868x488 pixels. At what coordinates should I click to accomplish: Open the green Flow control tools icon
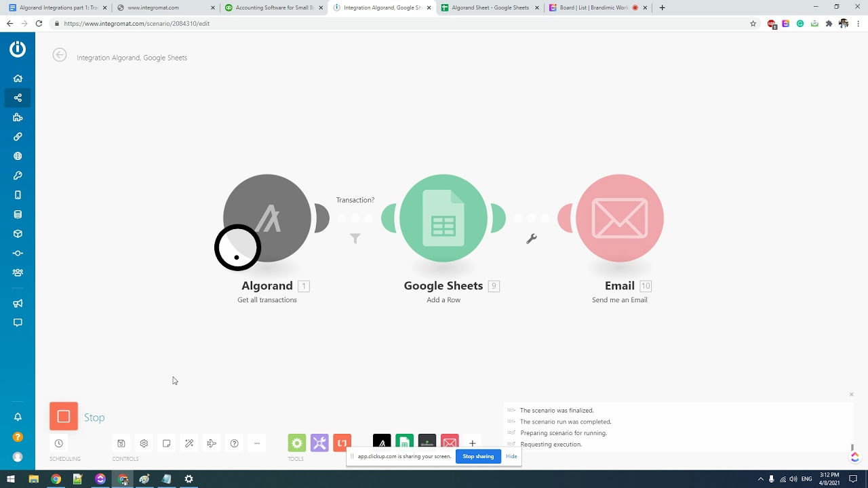(297, 443)
